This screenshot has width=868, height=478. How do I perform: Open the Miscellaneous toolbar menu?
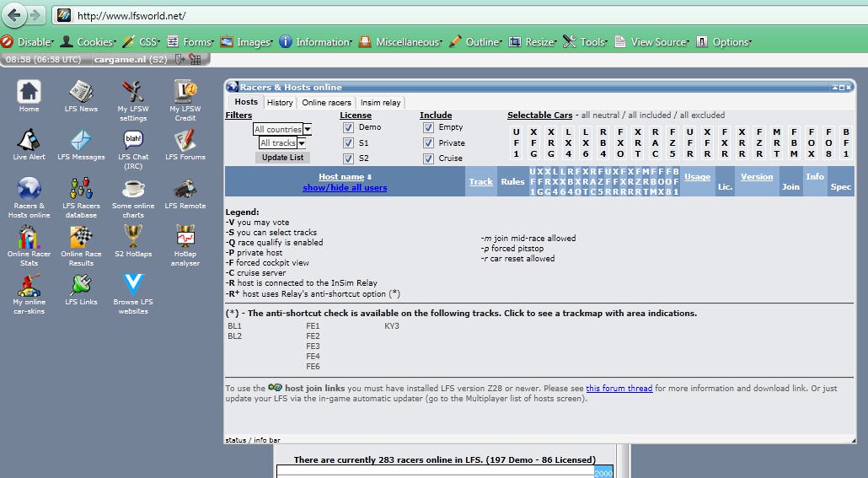401,41
